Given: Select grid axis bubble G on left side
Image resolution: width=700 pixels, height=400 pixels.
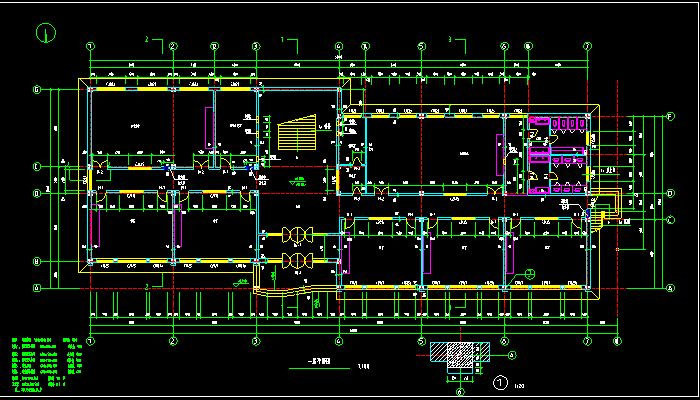Looking at the screenshot, I should [37, 90].
